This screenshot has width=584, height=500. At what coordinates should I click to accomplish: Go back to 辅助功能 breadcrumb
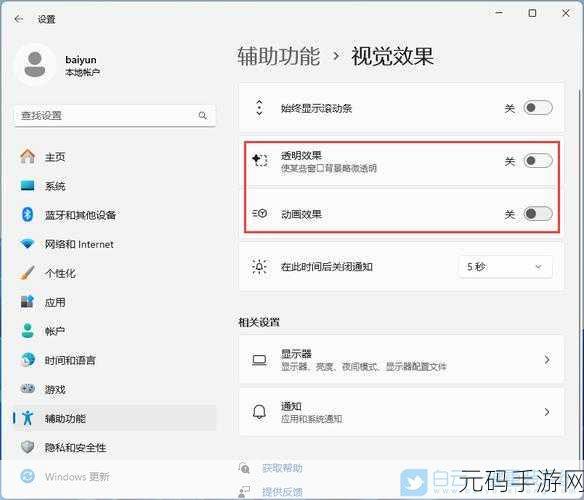point(279,56)
